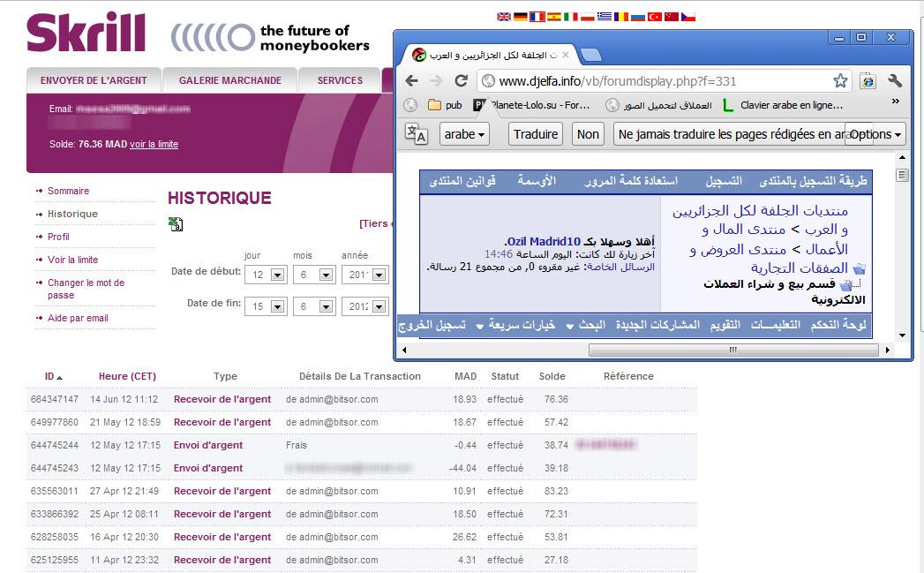The width and height of the screenshot is (924, 573).
Task: Expand the arabe source language dropdown
Action: [465, 134]
